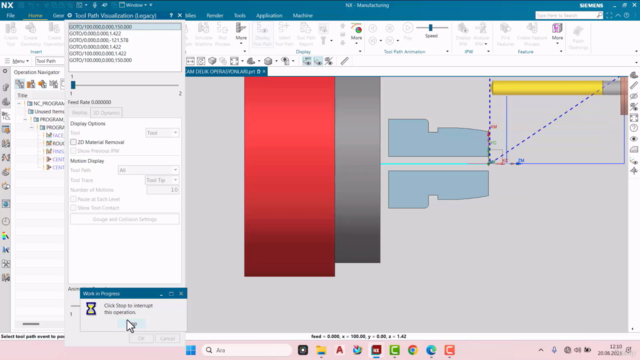The image size is (640, 360).
Task: Click the Fit view icon in view toolbar
Action: [234, 61]
